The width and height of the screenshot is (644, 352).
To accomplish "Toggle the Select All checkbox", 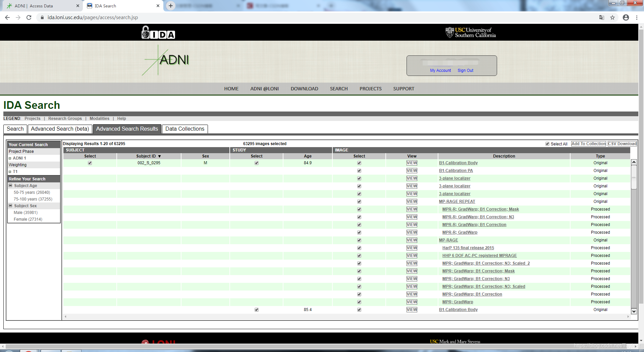I will pos(547,144).
